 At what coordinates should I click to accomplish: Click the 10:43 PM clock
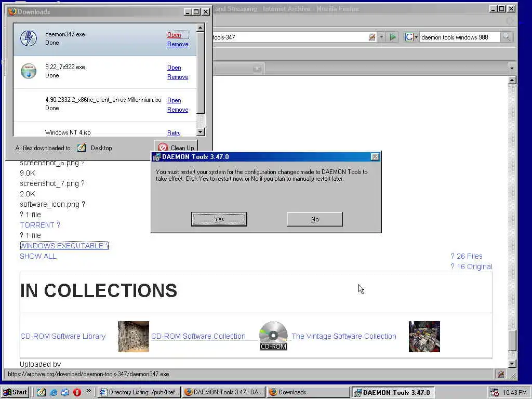(x=514, y=393)
